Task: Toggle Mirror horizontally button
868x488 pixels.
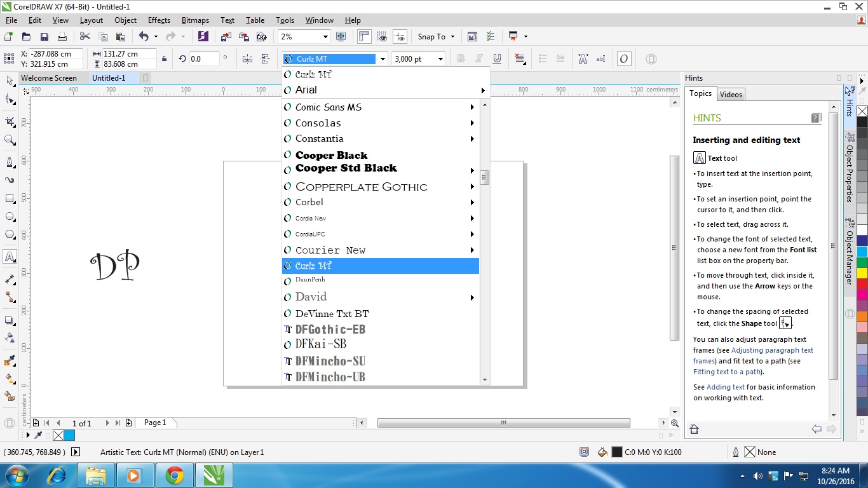Action: click(x=247, y=59)
